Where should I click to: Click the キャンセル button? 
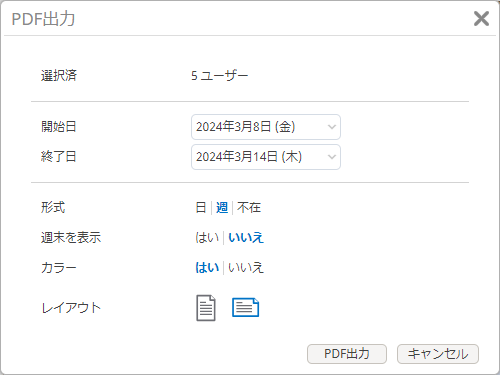tap(438, 354)
